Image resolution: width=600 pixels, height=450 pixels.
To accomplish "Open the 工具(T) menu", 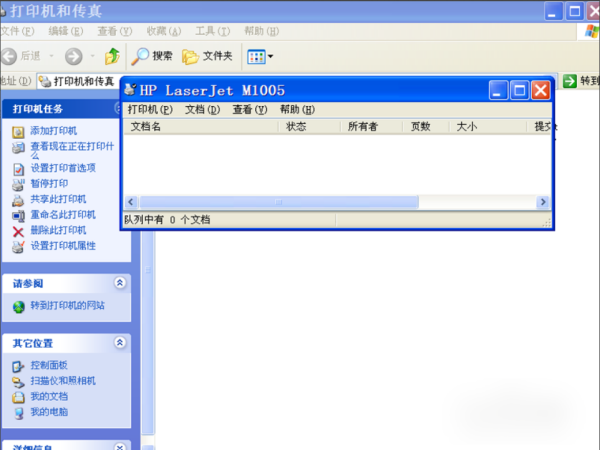I will click(213, 31).
